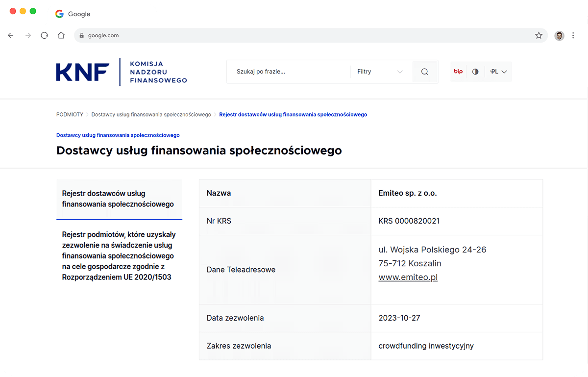Open breadcrumb Rejestr dostawców usług finansowania
The image size is (588, 377).
pos(293,114)
